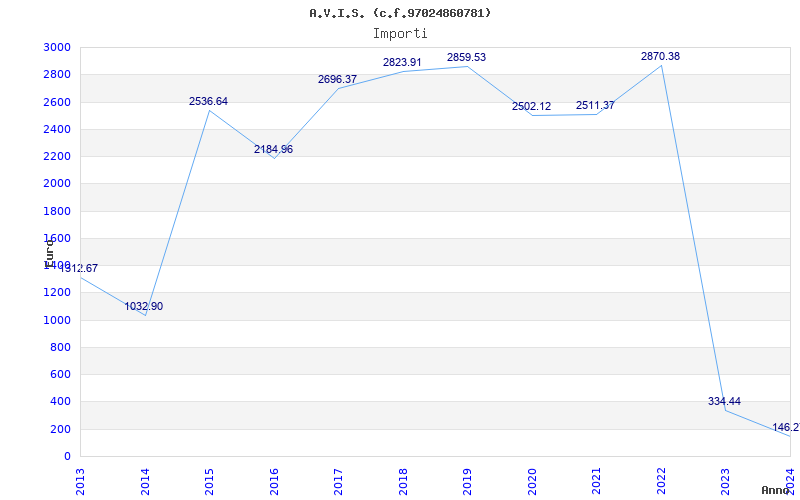Click the 200 y-axis tick label

tap(60, 430)
